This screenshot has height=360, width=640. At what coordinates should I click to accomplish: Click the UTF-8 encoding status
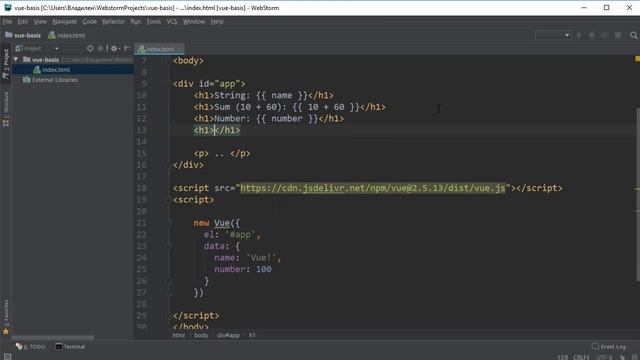pyautogui.click(x=604, y=357)
